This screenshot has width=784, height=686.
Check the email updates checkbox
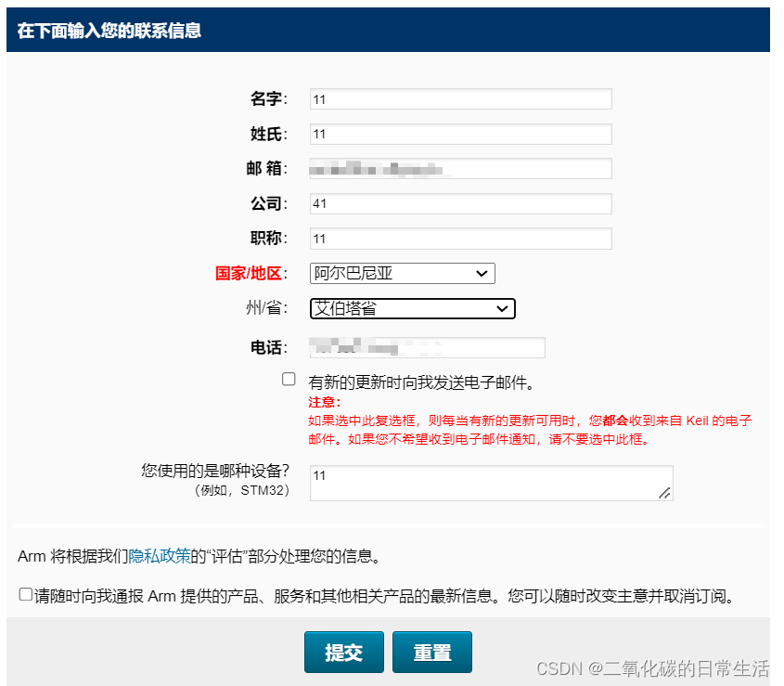click(x=289, y=379)
